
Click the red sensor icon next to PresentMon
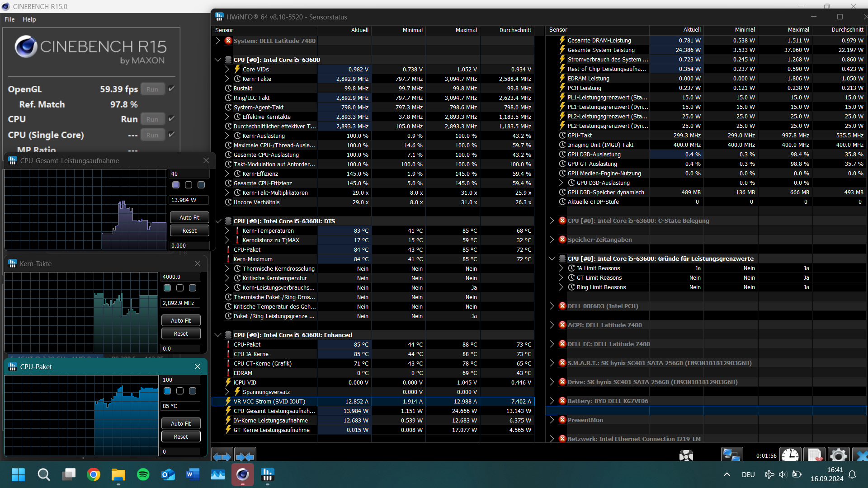(x=562, y=420)
